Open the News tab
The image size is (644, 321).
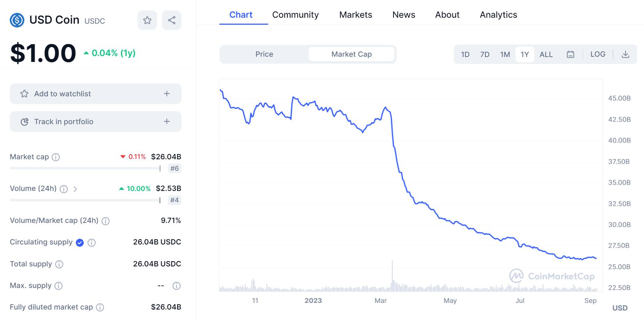coord(404,15)
